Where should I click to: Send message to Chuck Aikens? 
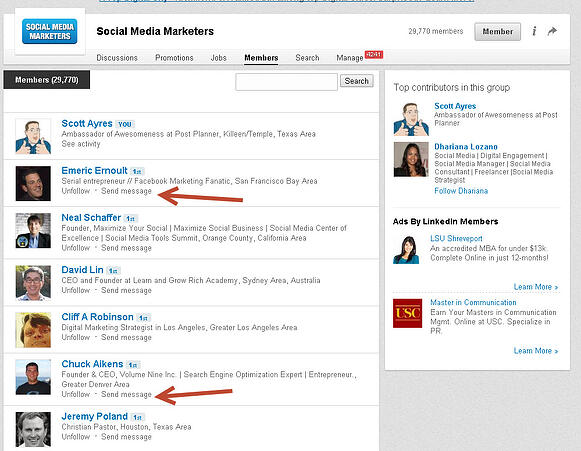coord(126,394)
